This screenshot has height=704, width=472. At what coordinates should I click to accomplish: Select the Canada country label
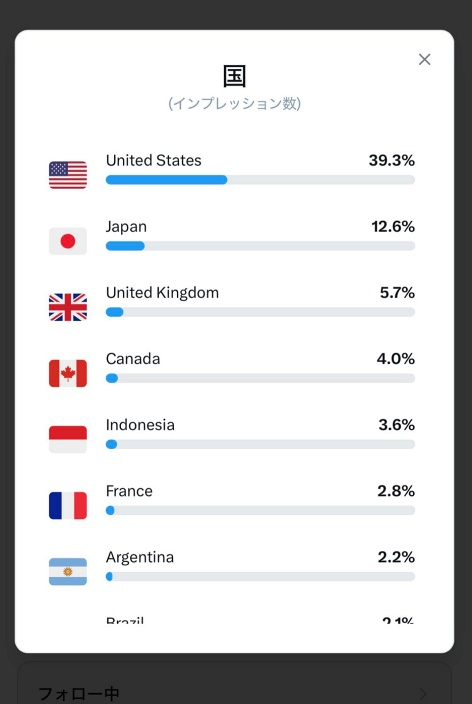pos(133,359)
